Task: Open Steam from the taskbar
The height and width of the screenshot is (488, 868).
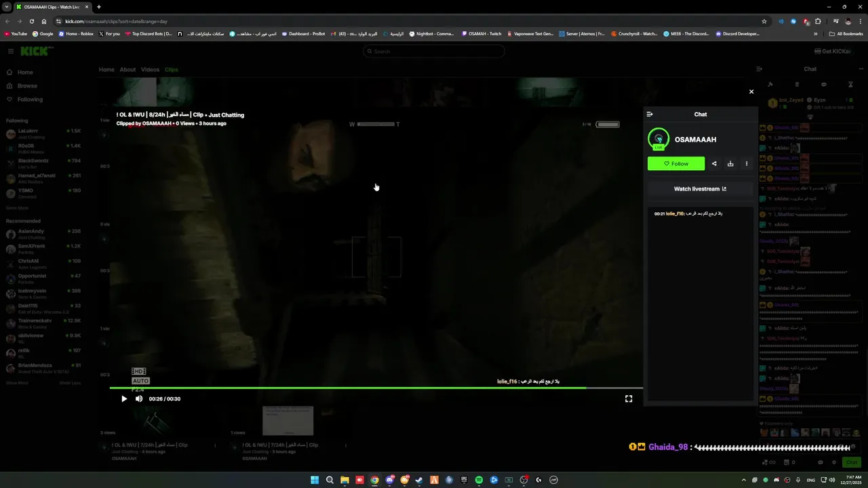Action: 419,480
